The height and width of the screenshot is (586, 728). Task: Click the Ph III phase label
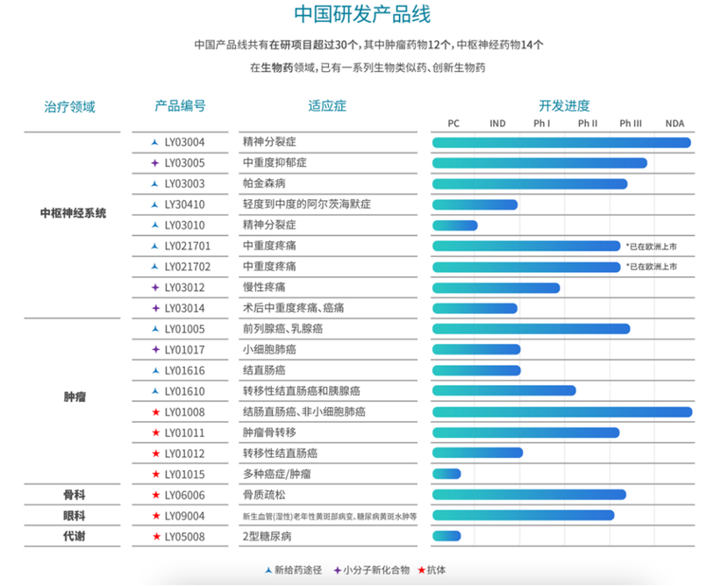(x=631, y=124)
